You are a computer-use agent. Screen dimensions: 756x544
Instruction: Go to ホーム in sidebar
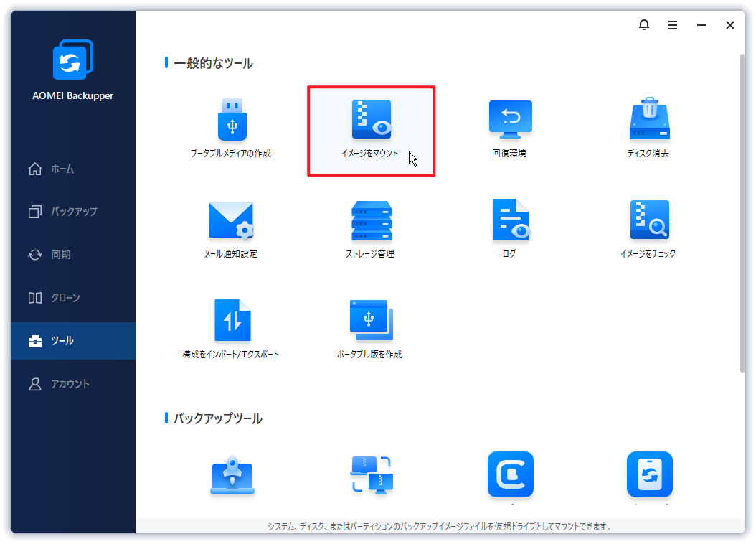click(73, 169)
